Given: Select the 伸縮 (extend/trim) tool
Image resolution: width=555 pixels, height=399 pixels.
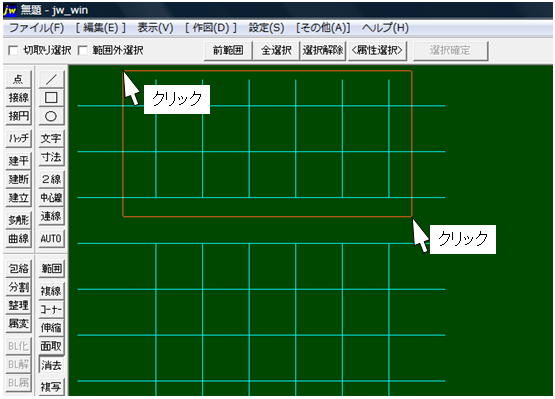Looking at the screenshot, I should [x=51, y=328].
